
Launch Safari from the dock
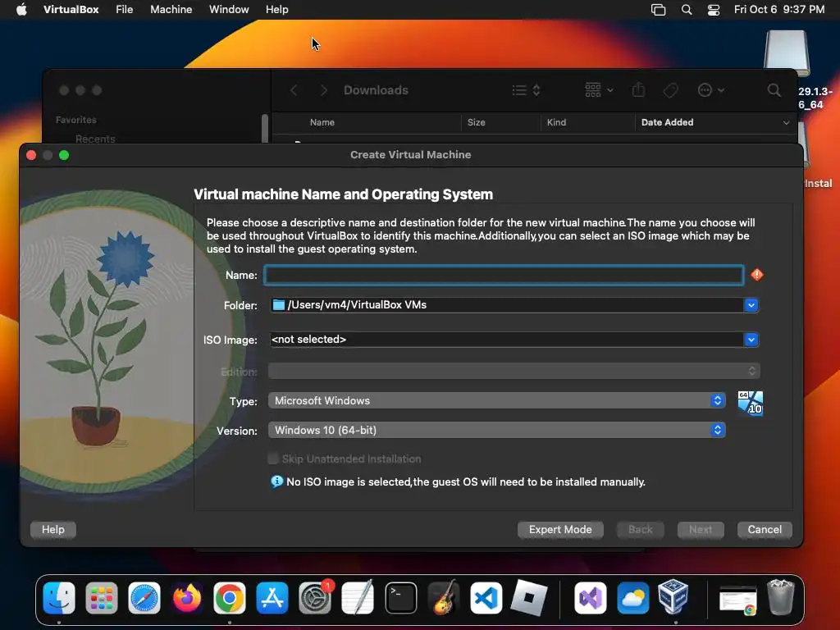(144, 598)
